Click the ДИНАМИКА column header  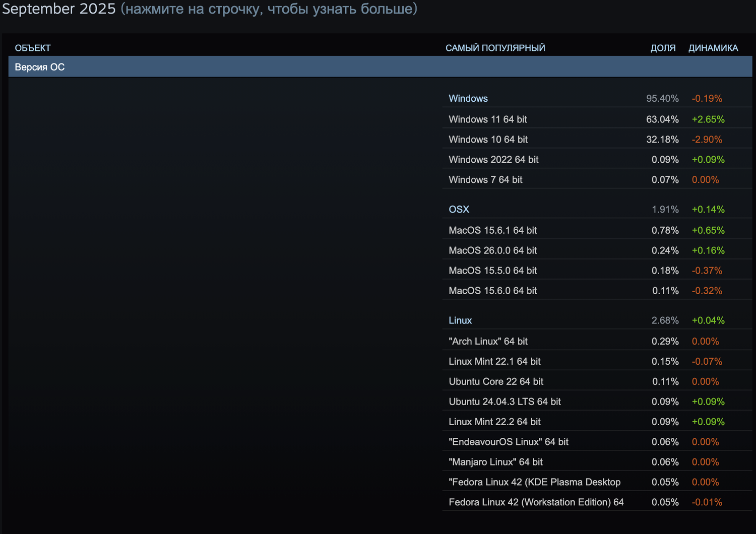(713, 48)
